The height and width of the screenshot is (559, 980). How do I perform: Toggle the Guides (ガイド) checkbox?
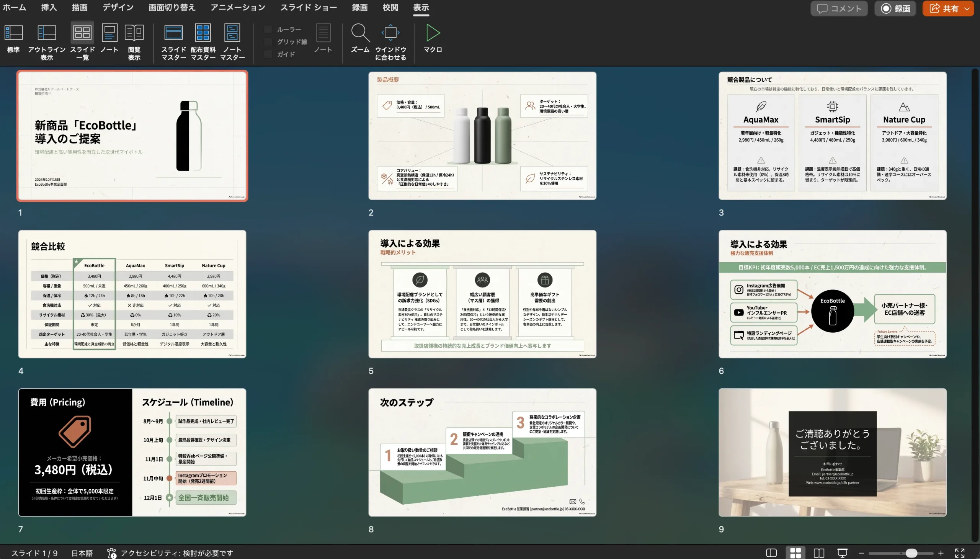[268, 54]
